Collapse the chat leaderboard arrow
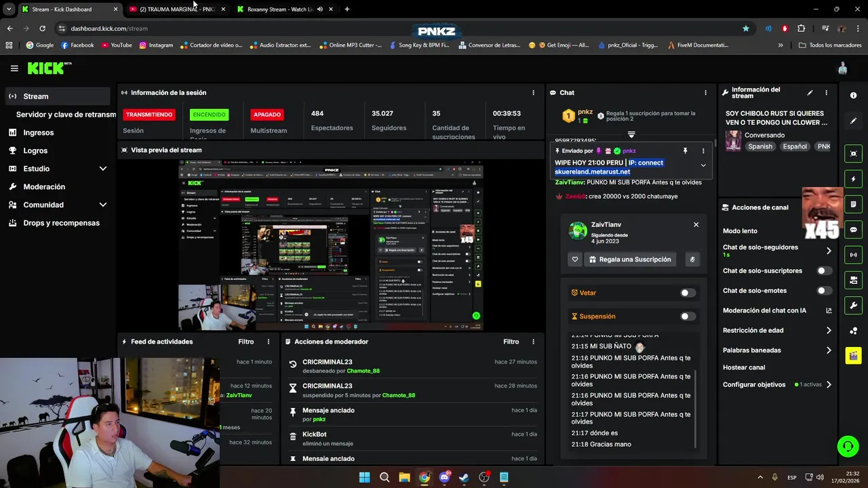Screen dimensions: 868x488 [x=631, y=134]
